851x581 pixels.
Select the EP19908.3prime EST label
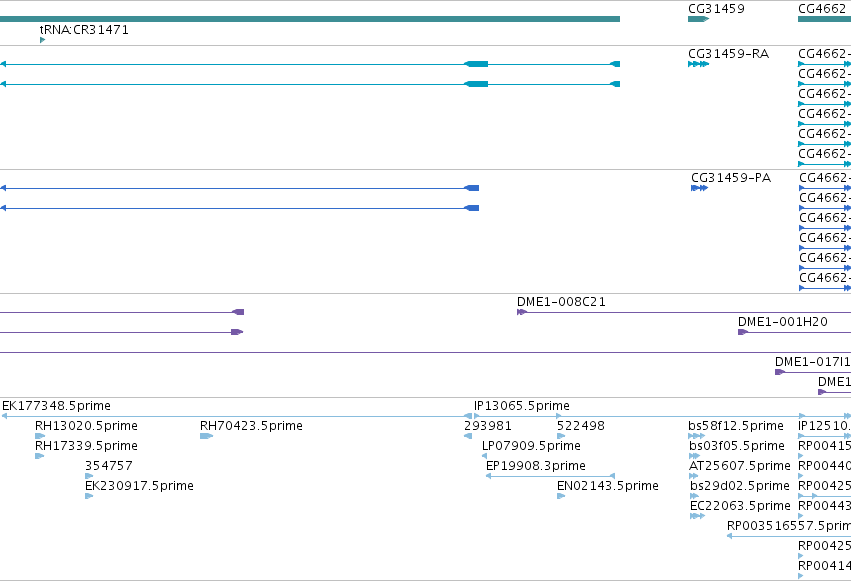click(536, 466)
